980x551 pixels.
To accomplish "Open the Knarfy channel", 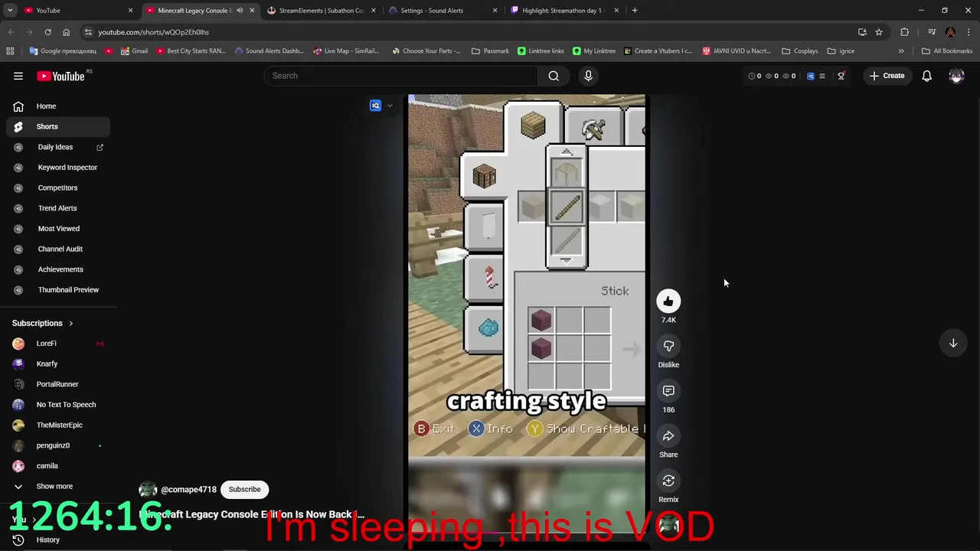I will tap(58, 364).
